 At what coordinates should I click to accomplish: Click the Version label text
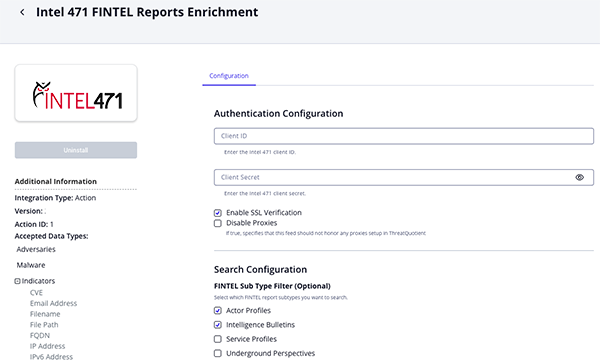[x=29, y=211]
